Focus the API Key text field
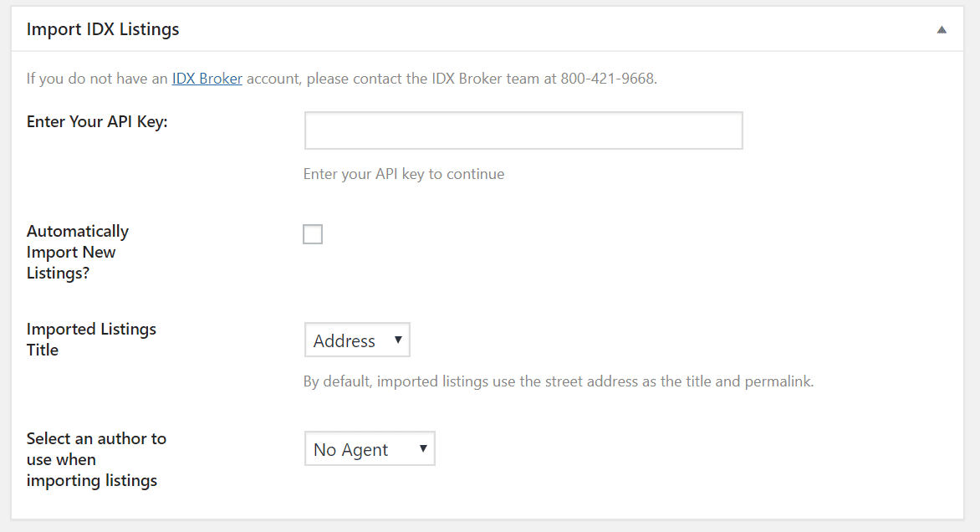The image size is (980, 532). tap(523, 130)
